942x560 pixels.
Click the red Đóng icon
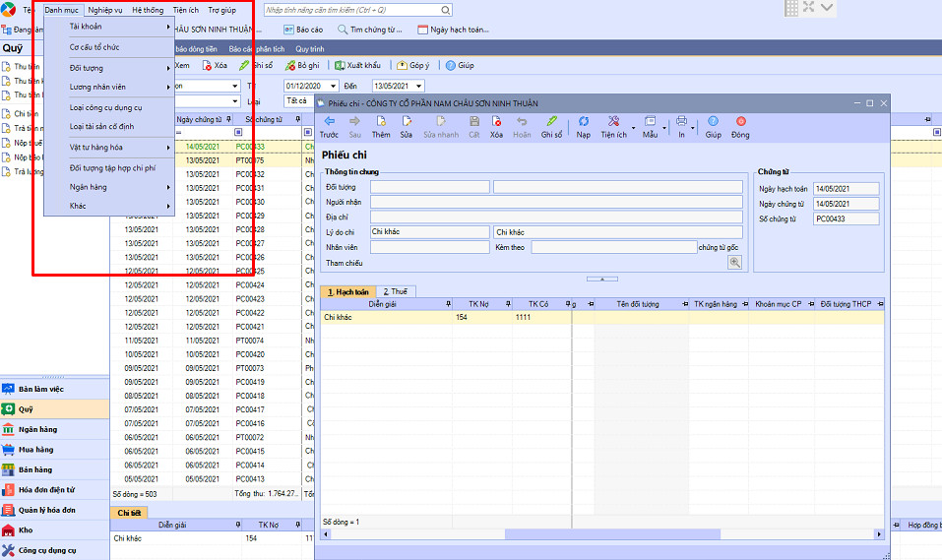coord(741,121)
